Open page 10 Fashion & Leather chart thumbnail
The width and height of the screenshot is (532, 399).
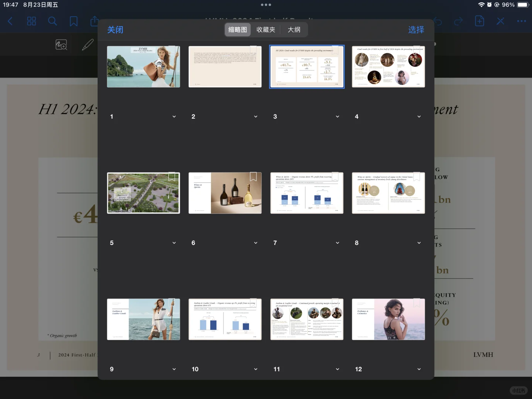(x=225, y=319)
